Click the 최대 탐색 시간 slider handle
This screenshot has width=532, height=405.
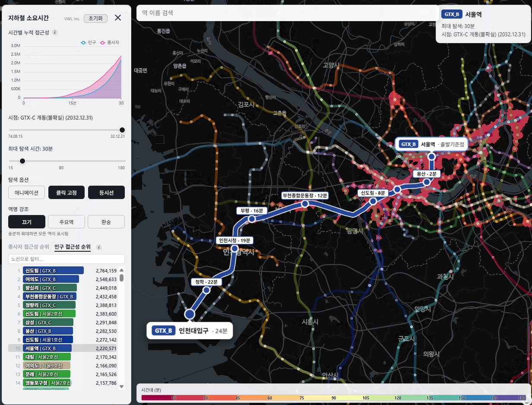22,161
